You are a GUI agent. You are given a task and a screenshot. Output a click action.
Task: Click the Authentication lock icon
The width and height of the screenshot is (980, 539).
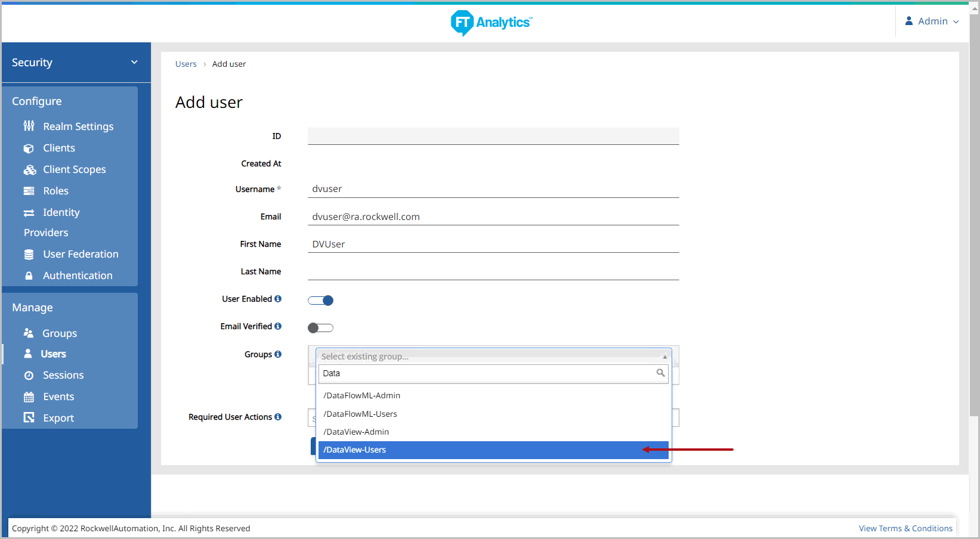point(29,276)
